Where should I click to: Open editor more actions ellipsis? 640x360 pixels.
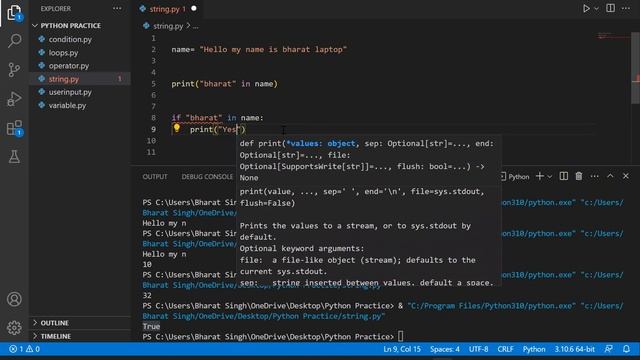coord(626,8)
